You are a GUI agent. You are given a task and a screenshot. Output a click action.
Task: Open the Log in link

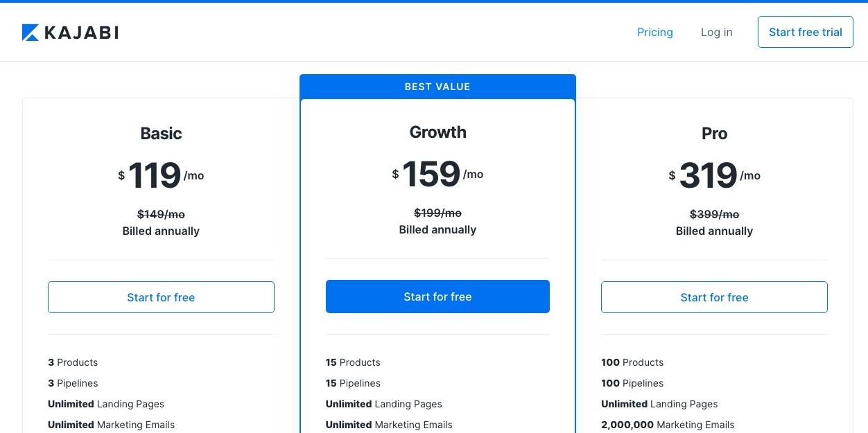(716, 32)
